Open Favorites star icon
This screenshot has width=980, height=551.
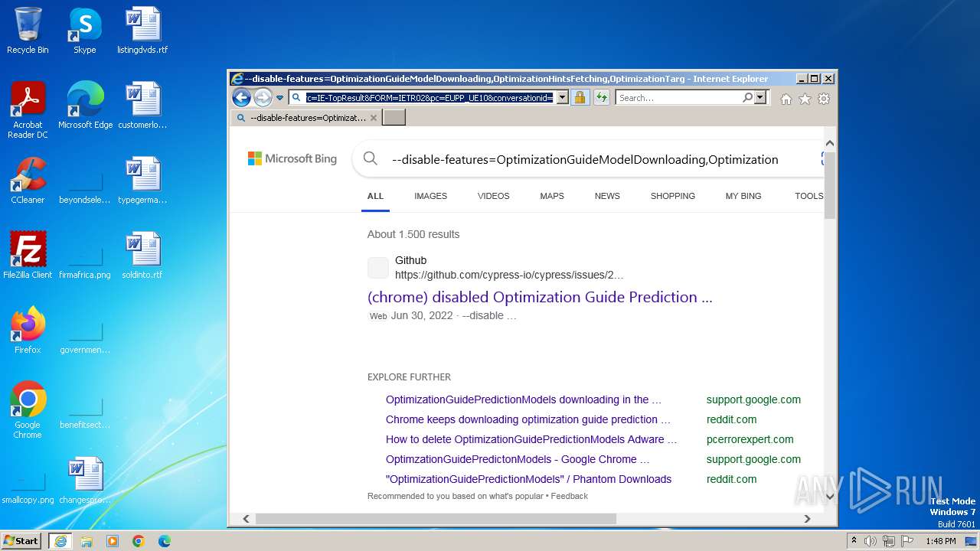[805, 99]
